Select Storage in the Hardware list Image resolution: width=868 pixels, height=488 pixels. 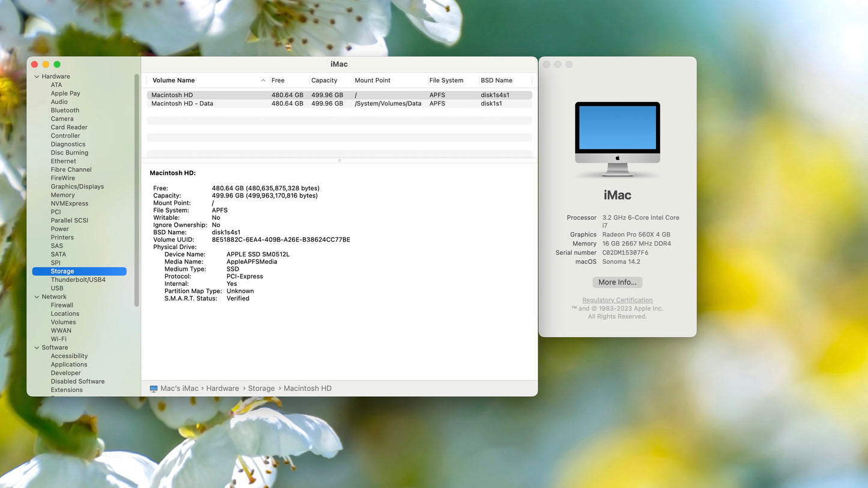tap(62, 271)
